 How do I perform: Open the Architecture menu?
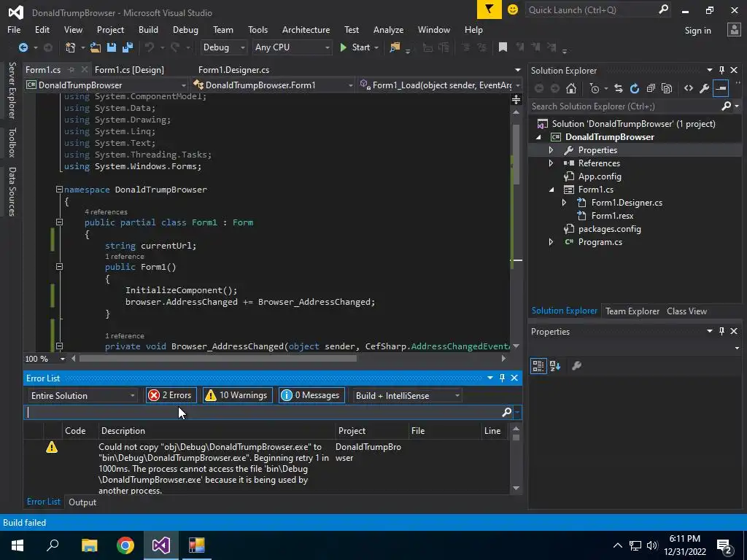point(306,29)
